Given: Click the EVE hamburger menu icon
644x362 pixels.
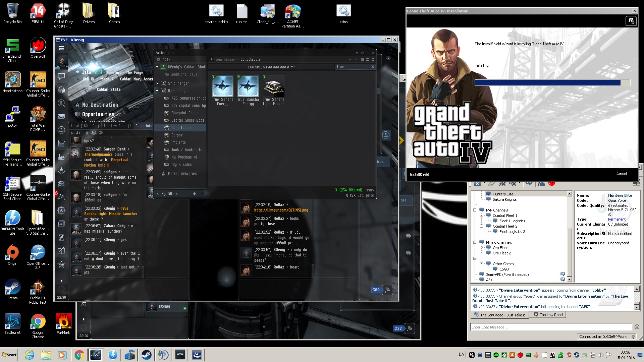Looking at the screenshot, I should pos(61,48).
